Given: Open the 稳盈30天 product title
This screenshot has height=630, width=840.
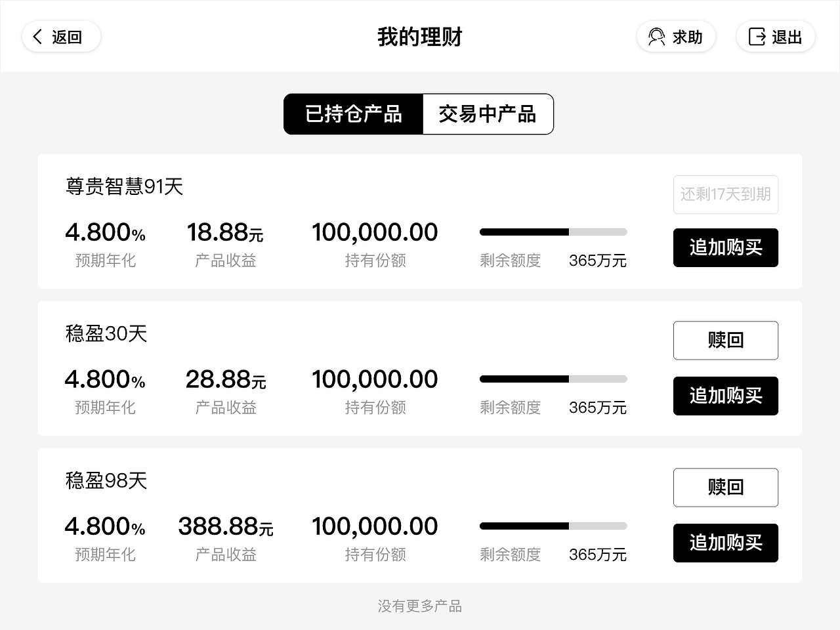Looking at the screenshot, I should tap(106, 333).
